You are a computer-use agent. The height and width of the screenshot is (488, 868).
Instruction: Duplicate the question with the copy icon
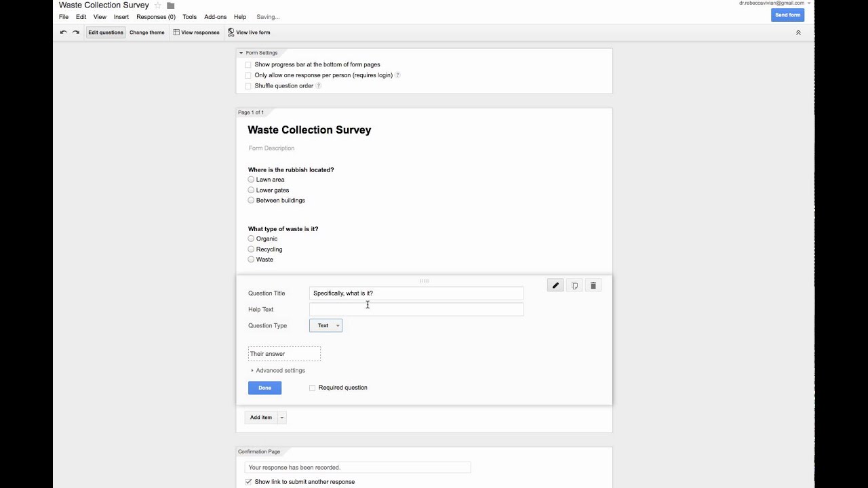pyautogui.click(x=574, y=285)
